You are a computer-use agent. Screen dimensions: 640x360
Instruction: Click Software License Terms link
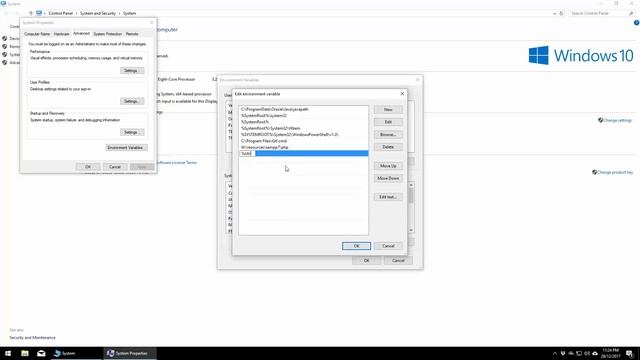[177, 162]
